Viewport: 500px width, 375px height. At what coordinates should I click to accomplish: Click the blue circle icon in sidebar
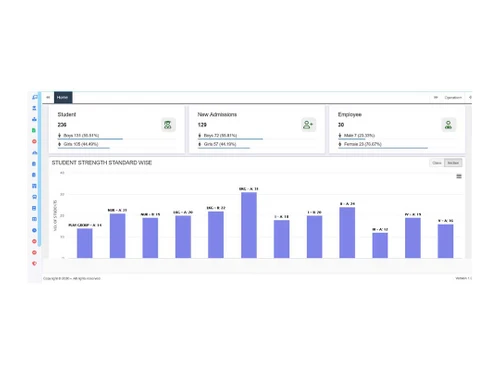(x=34, y=230)
